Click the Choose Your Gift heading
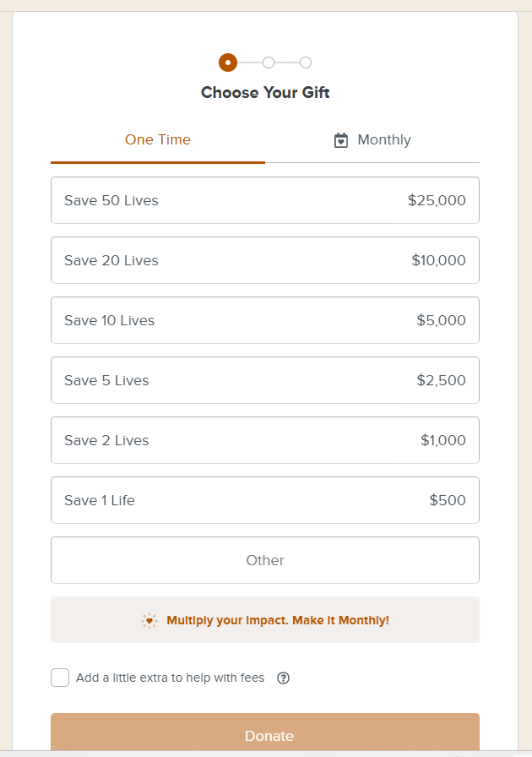 pos(265,92)
